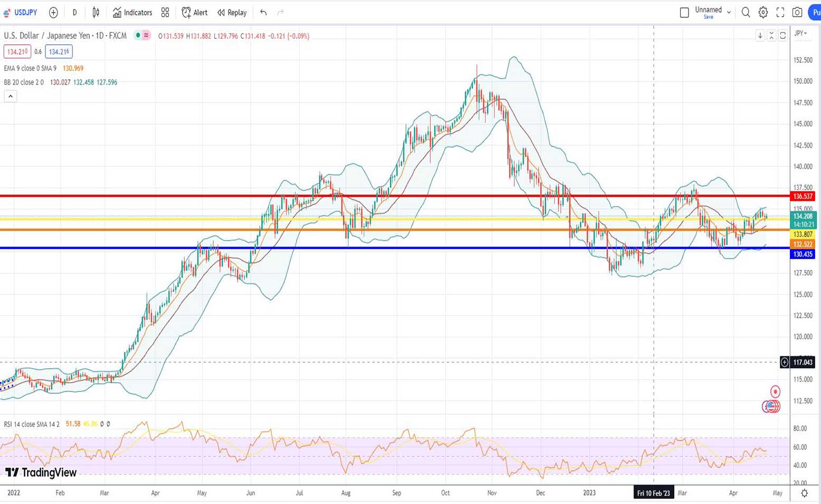Take a chart snapshot with camera icon
Viewport: 821px width, 504px height.
click(x=797, y=12)
